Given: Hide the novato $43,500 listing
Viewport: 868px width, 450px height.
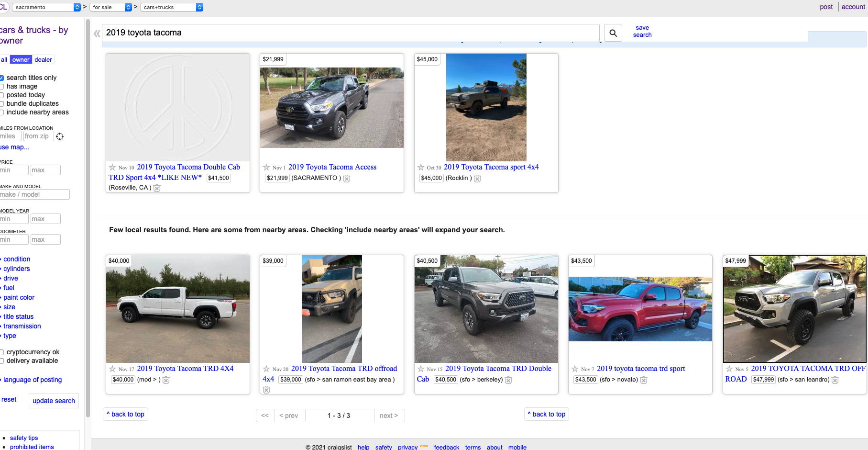Looking at the screenshot, I should [644, 380].
